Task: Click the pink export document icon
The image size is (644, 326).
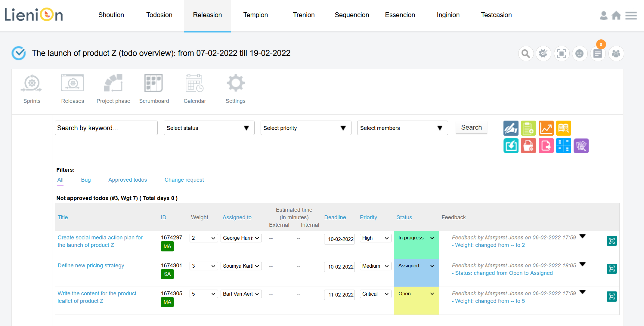Action: pos(546,146)
